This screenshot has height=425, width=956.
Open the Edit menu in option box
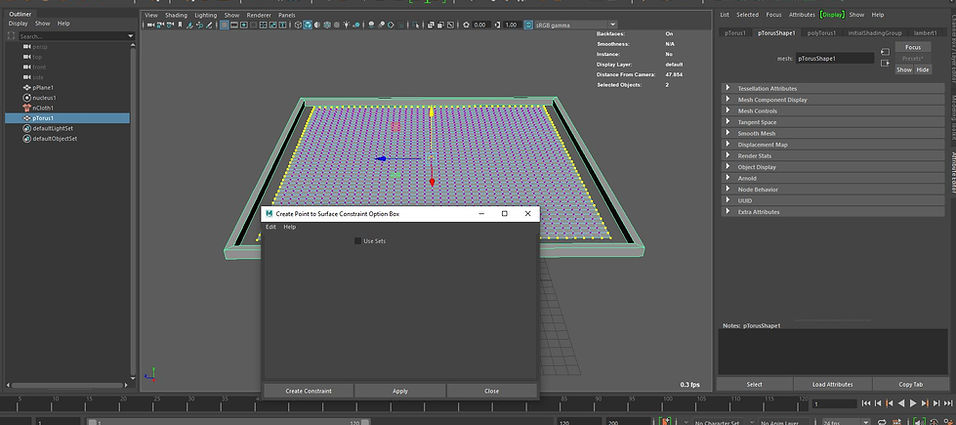click(x=271, y=227)
